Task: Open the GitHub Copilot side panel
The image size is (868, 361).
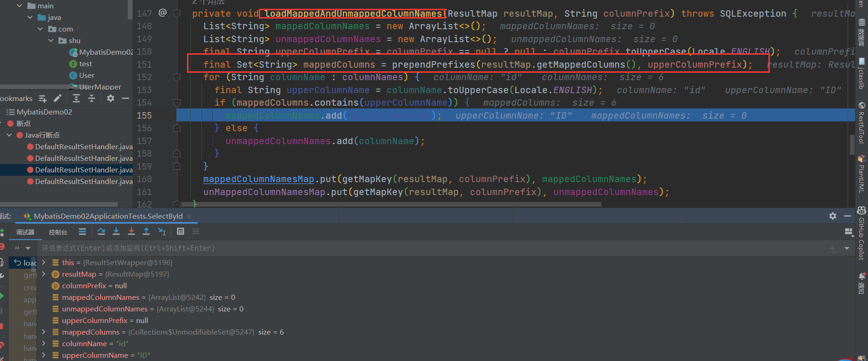Action: point(862,234)
